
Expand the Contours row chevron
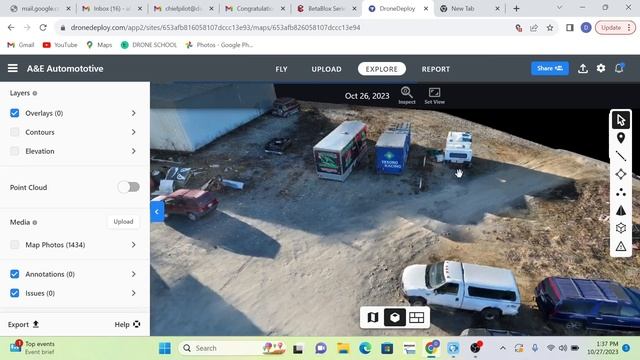[133, 132]
